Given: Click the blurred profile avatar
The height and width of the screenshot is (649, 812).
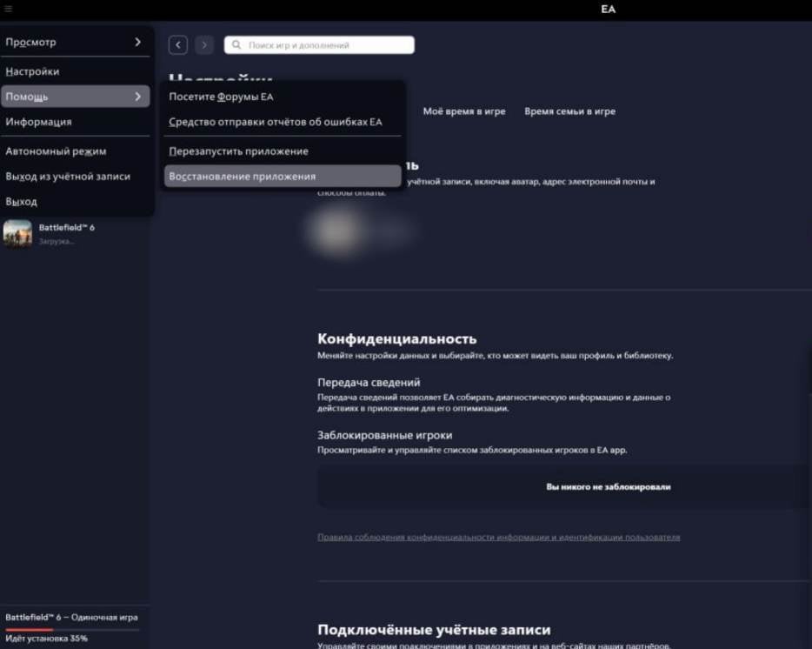Looking at the screenshot, I should tap(337, 231).
